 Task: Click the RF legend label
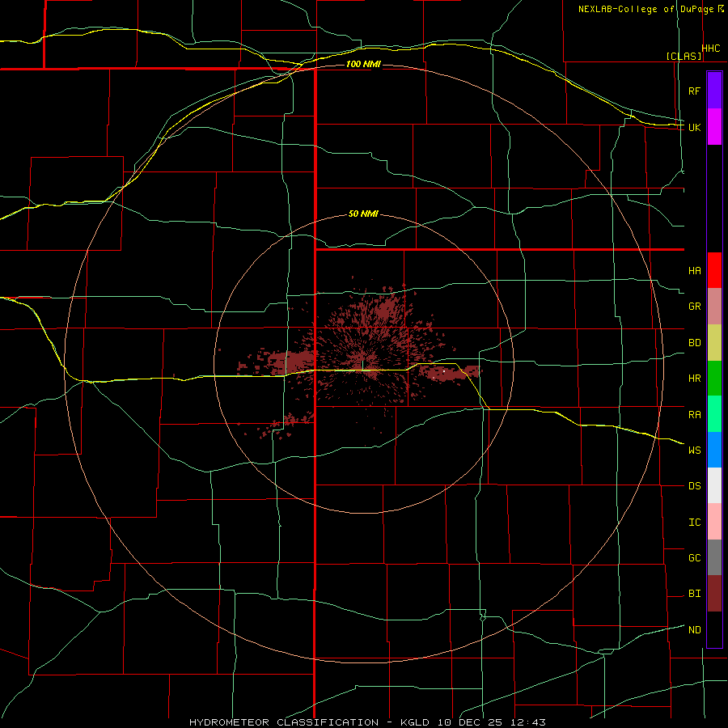[694, 91]
